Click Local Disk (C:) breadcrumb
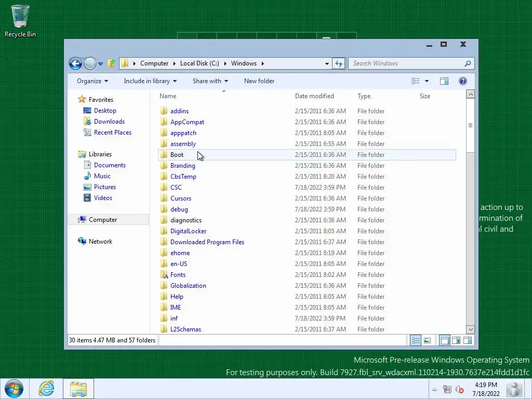Viewport: 532px width, 399px height. pos(199,63)
